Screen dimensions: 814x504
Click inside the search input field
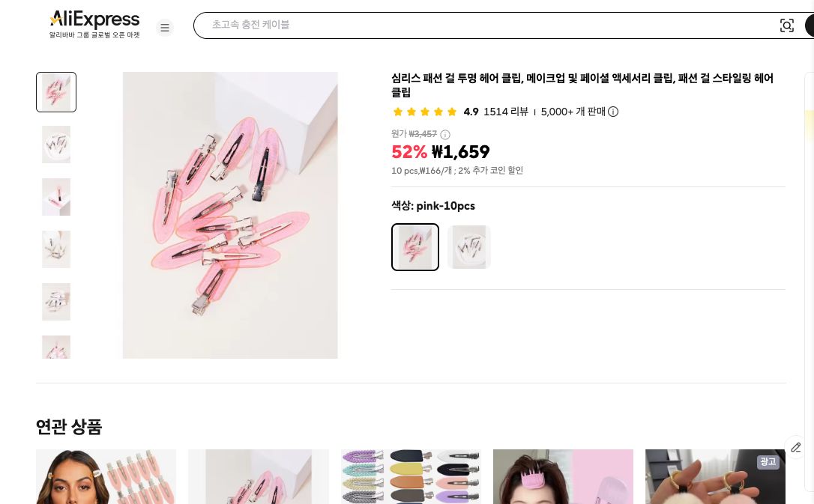[487, 25]
